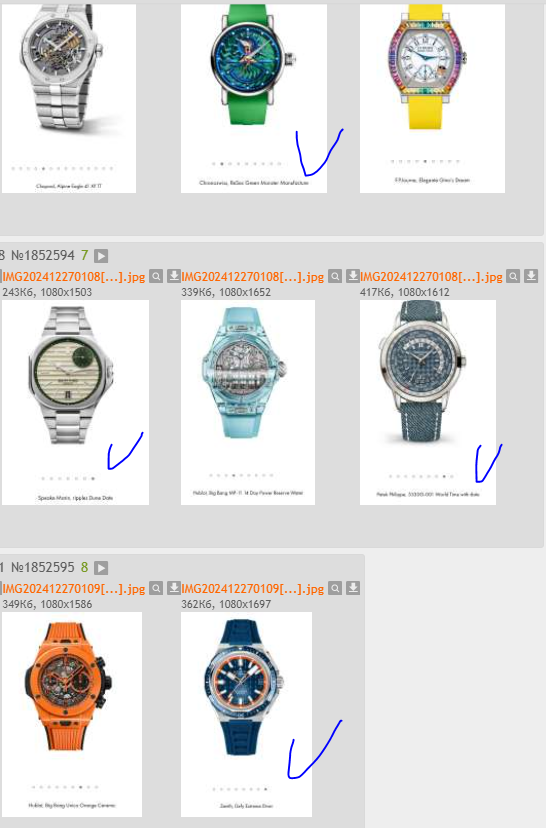
Task: Click the magnifier icon for the 243Кб image
Action: point(156,276)
